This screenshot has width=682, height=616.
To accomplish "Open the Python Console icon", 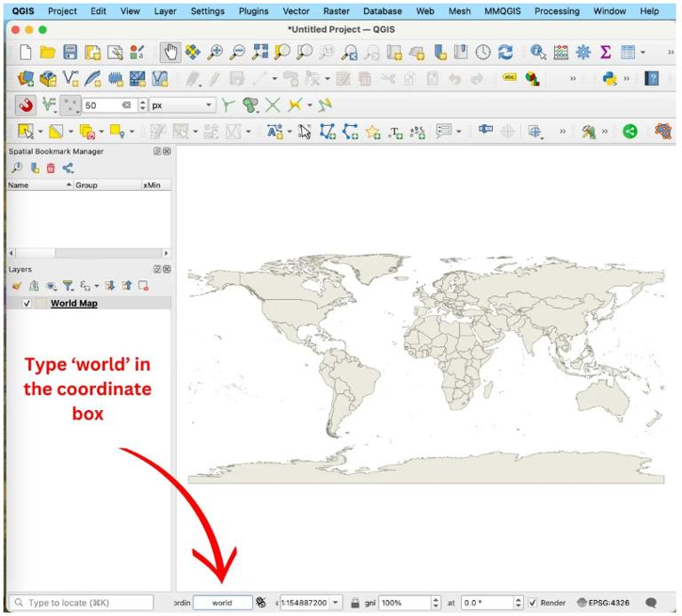I will tap(610, 79).
